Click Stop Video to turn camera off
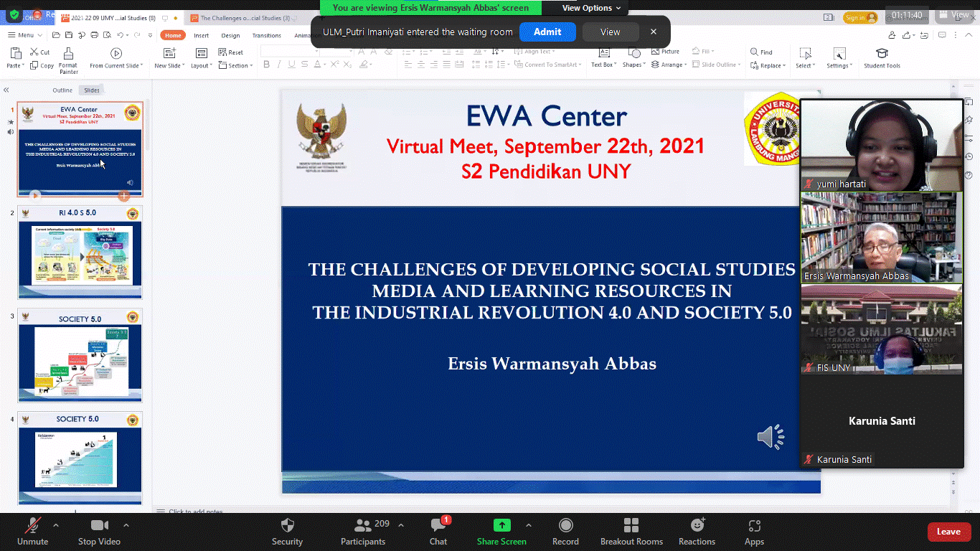The image size is (980, 551). tap(99, 526)
